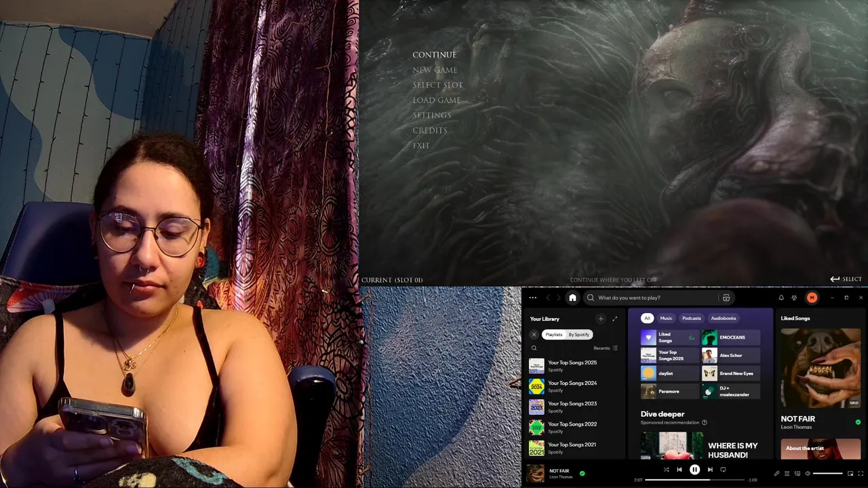This screenshot has width=868, height=488.
Task: Toggle liked checkmark beside NOT FAIR title panel
Action: (858, 422)
